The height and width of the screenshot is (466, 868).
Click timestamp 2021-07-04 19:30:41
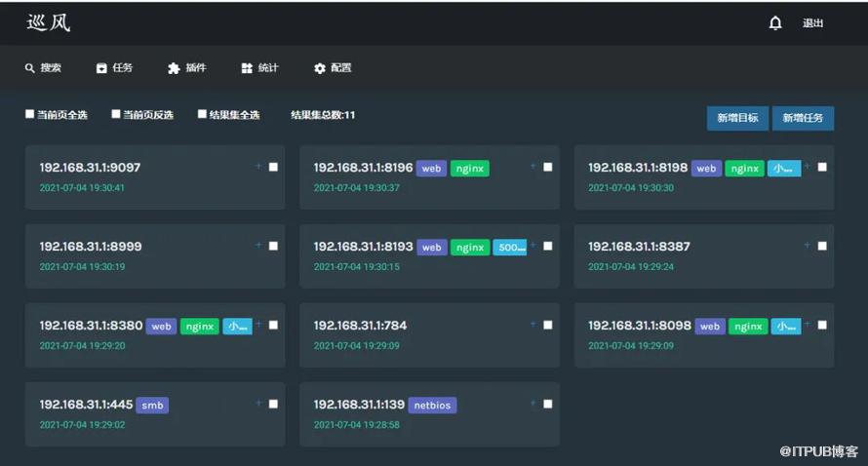pyautogui.click(x=82, y=187)
